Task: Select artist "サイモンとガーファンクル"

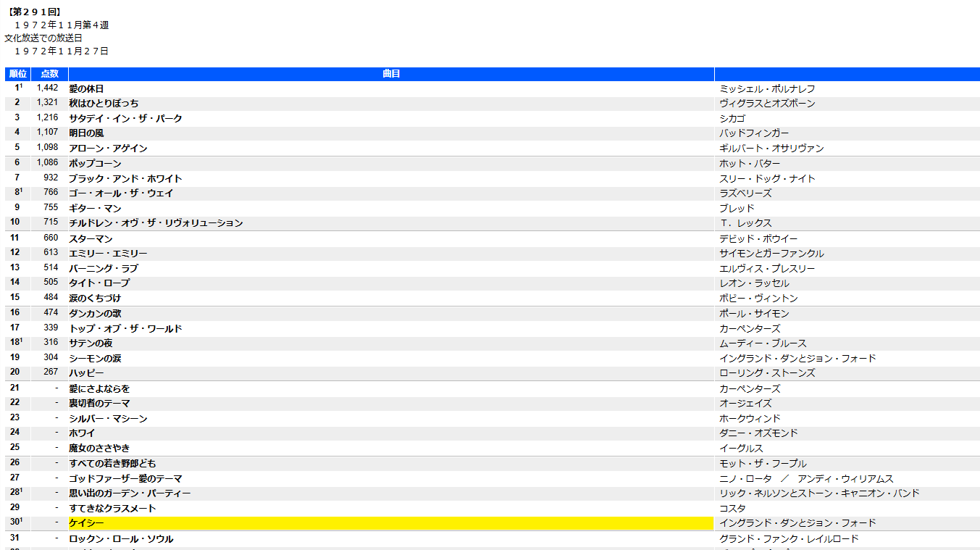Action: pos(771,254)
